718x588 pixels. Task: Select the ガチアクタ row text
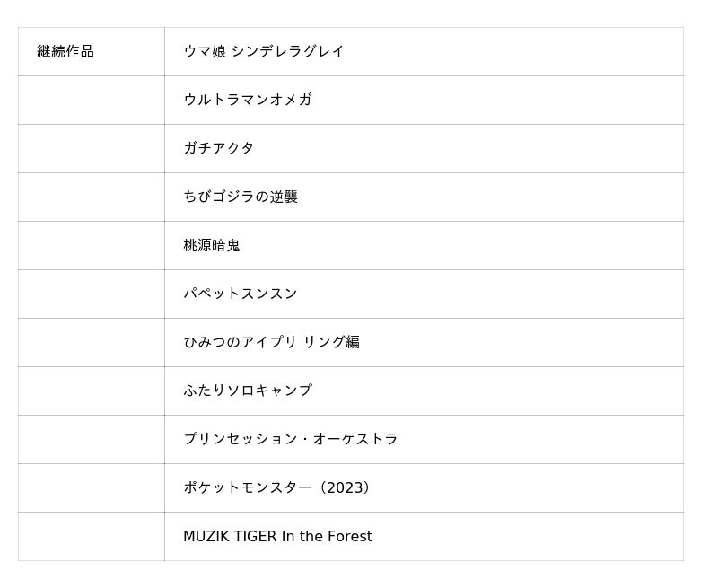pyautogui.click(x=219, y=148)
